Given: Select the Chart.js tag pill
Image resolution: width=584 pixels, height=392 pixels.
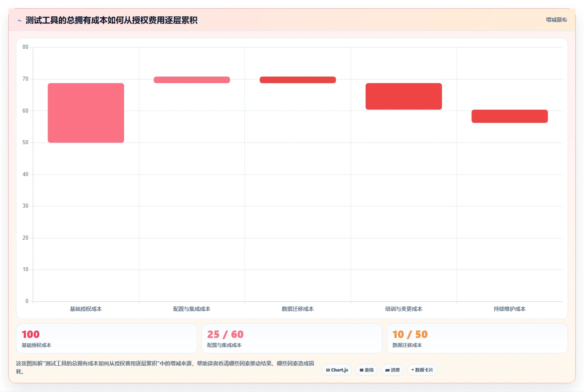Looking at the screenshot, I should (x=337, y=370).
